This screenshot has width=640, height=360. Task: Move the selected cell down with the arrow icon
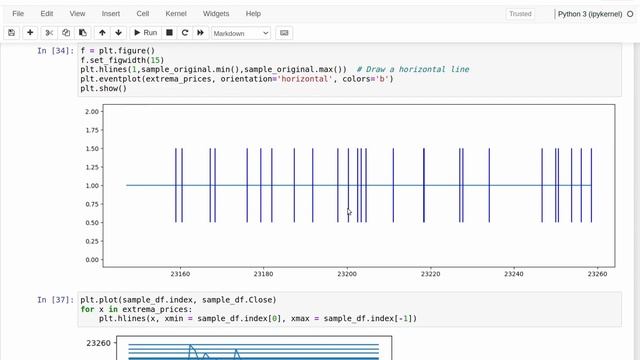click(118, 33)
